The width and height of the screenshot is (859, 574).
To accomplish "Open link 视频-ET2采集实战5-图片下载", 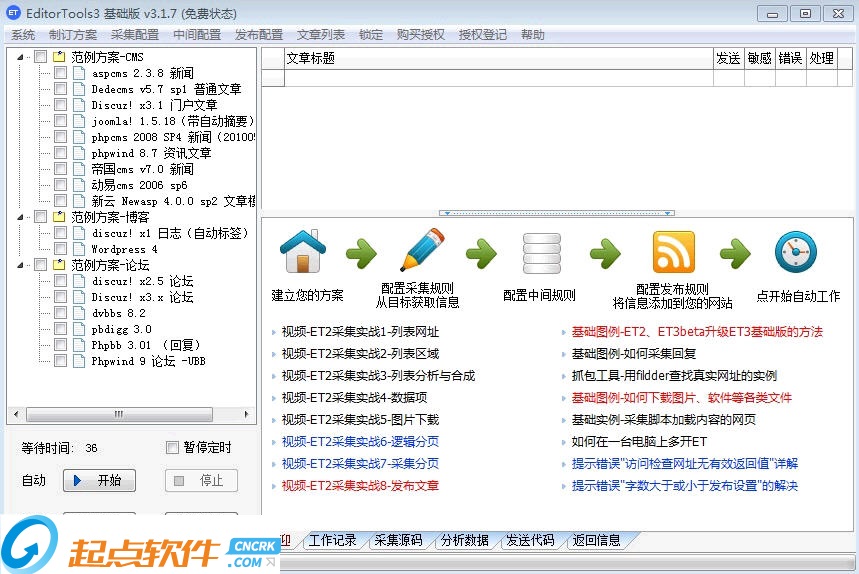I will 360,420.
